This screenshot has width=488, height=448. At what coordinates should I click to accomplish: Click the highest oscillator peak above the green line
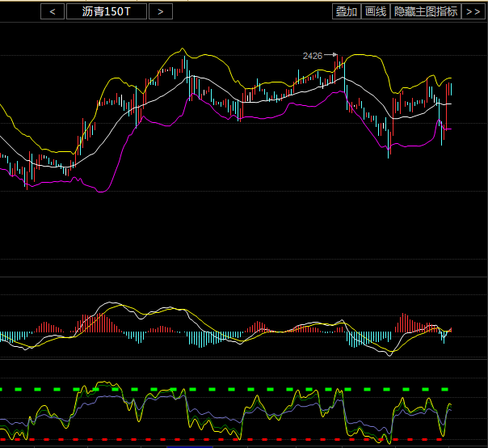[103, 383]
